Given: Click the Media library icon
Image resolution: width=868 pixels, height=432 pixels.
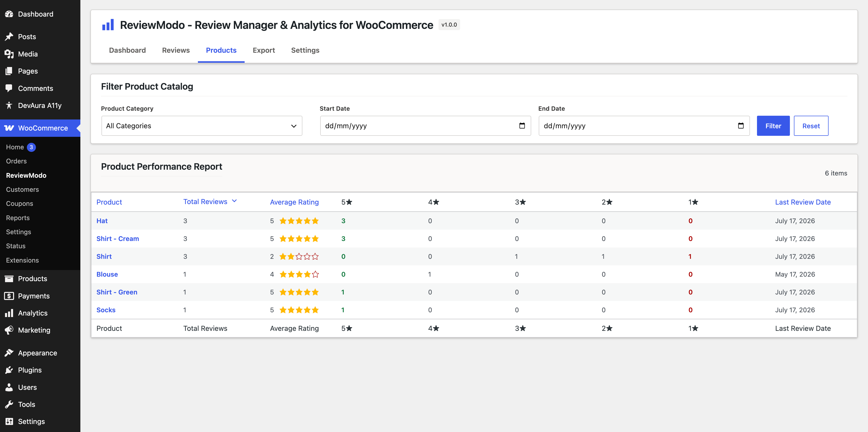Looking at the screenshot, I should (9, 54).
